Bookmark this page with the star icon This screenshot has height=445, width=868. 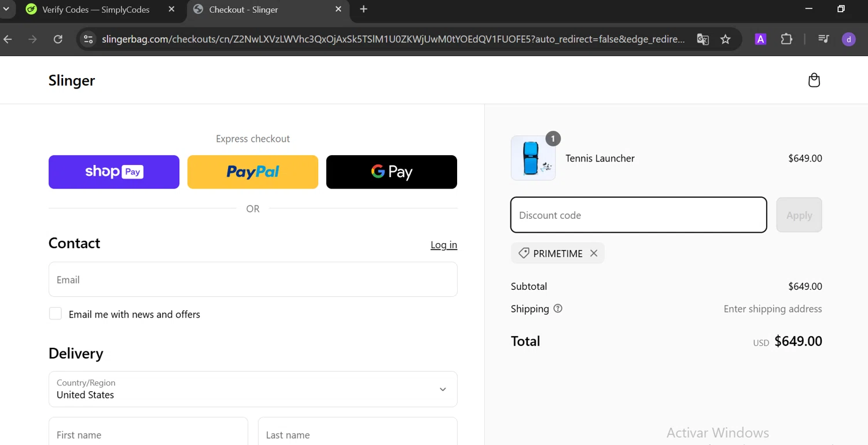click(x=726, y=39)
